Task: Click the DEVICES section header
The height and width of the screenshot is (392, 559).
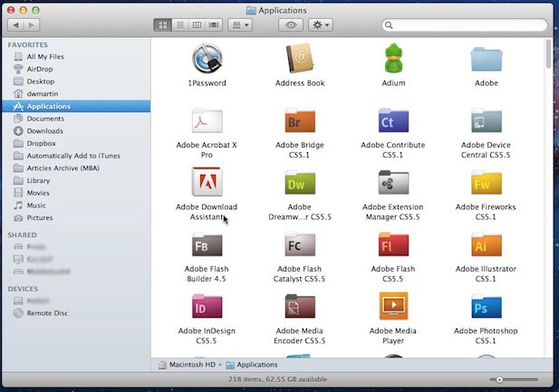Action: point(23,289)
